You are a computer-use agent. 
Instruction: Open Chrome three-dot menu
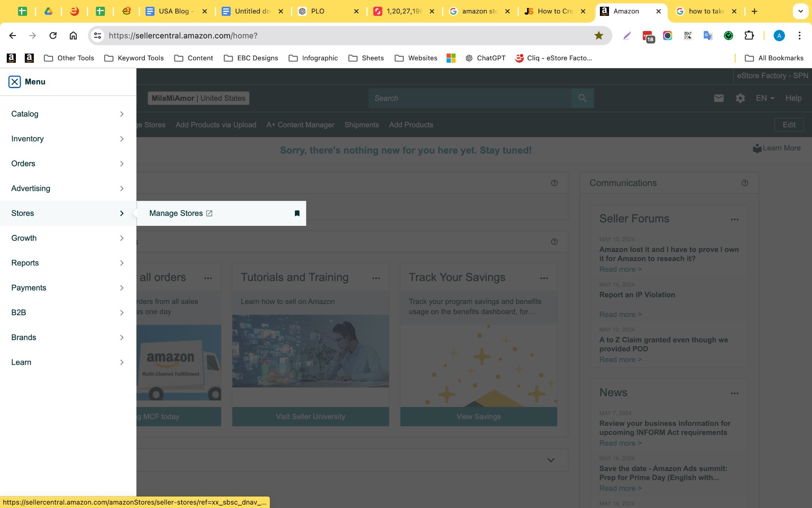tap(799, 36)
